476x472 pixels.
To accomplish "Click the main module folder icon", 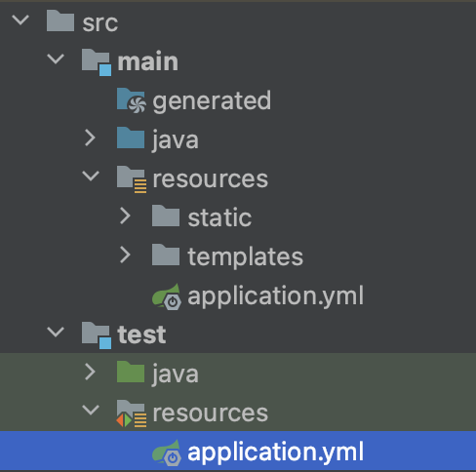I will click(x=97, y=62).
